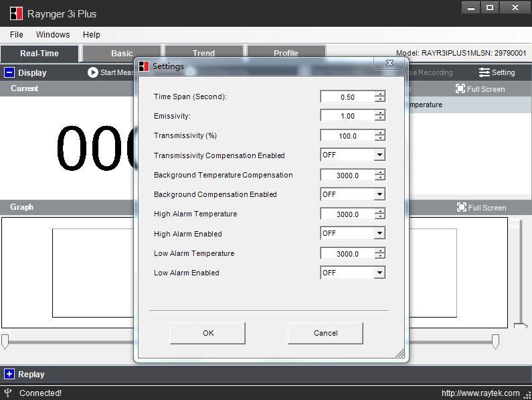
Task: Click the Graph panel header
Action: coord(21,207)
